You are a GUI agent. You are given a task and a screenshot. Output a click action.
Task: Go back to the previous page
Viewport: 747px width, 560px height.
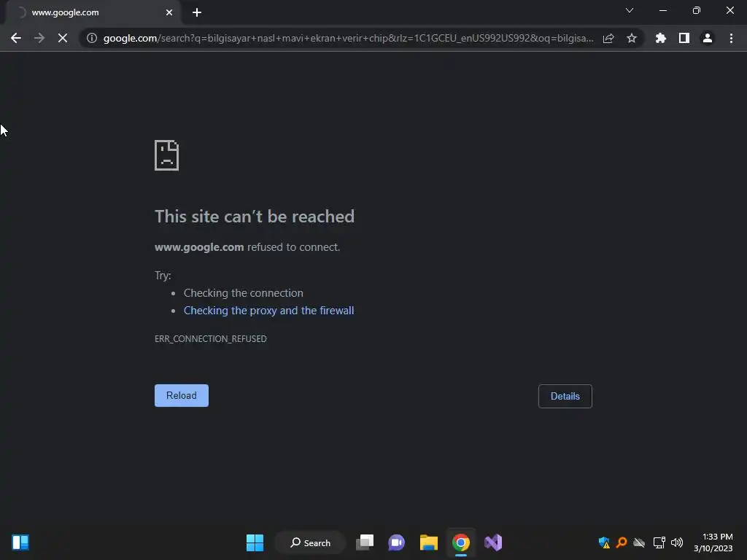[x=16, y=38]
